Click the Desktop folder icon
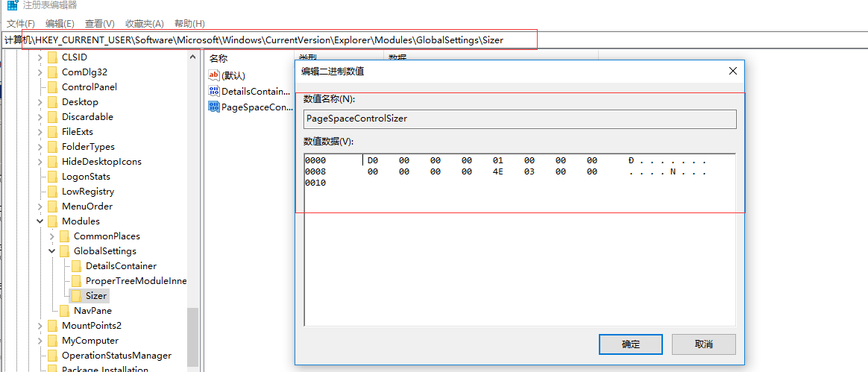The image size is (868, 372). tap(53, 102)
